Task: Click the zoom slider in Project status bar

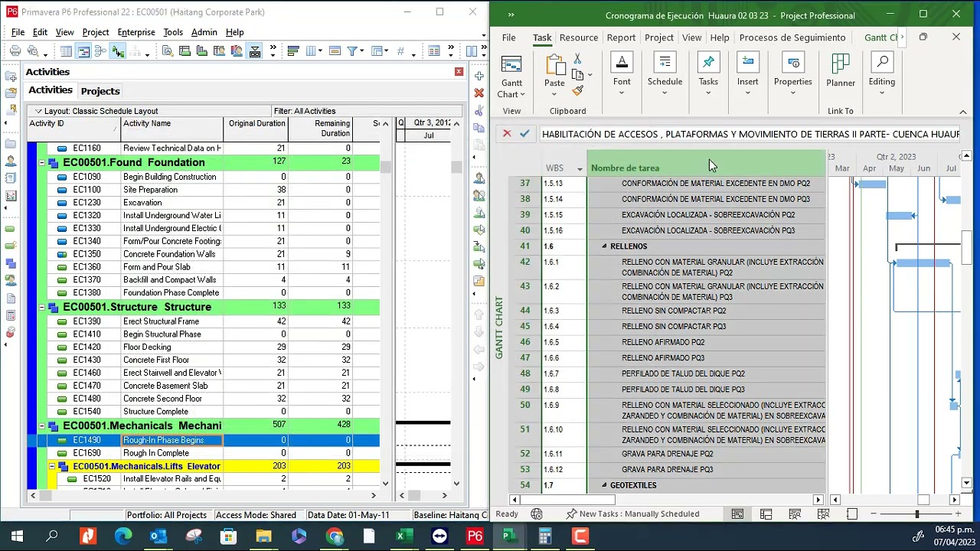Action: [916, 514]
